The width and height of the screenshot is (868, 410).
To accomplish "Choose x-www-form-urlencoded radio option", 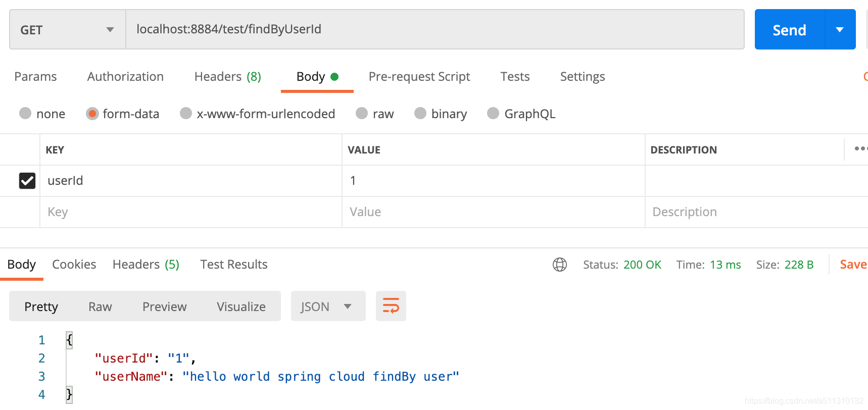I will [x=186, y=113].
